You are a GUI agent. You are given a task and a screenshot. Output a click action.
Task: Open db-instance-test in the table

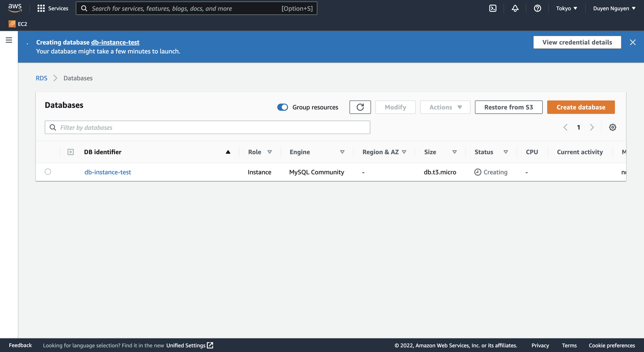tap(108, 172)
